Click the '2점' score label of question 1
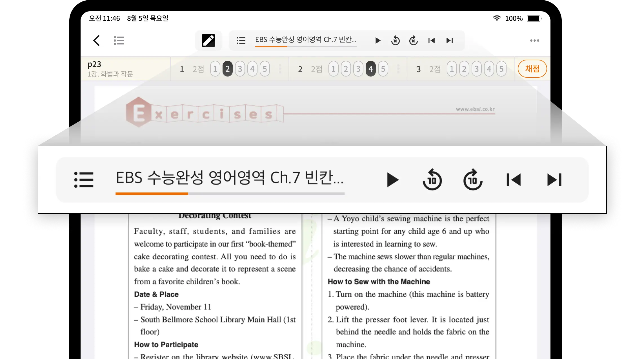The image size is (644, 359). pyautogui.click(x=198, y=69)
